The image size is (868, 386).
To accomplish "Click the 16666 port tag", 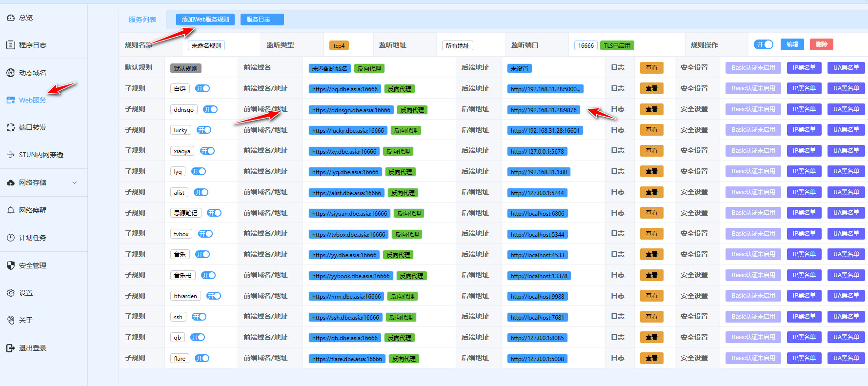I will (x=586, y=45).
